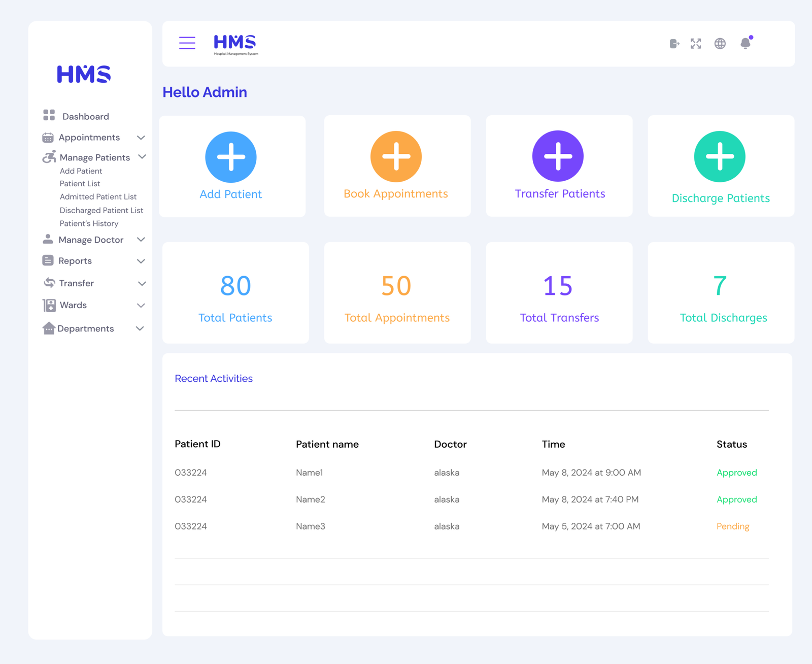Image resolution: width=812 pixels, height=664 pixels.
Task: Select Admitted Patient List in sidebar
Action: point(98,196)
